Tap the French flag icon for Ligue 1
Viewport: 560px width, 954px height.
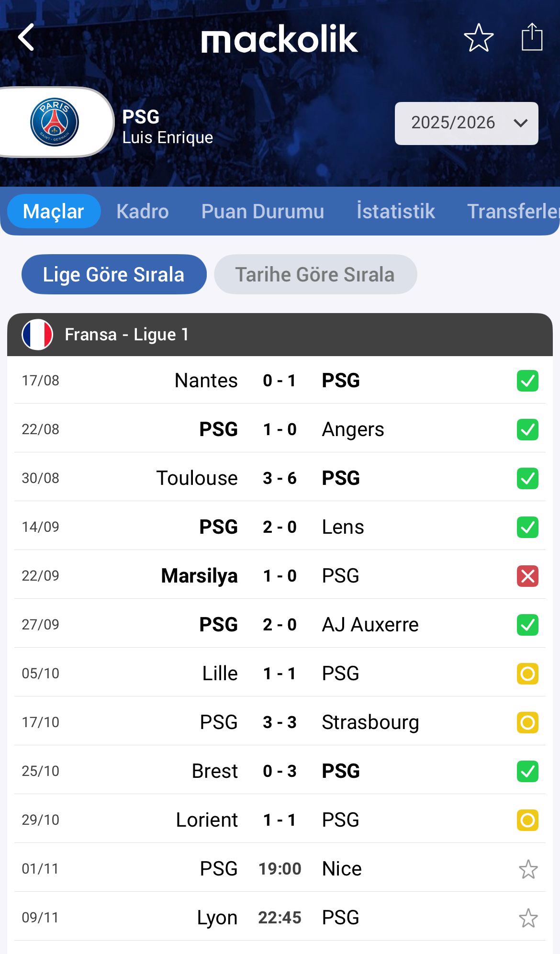37,335
